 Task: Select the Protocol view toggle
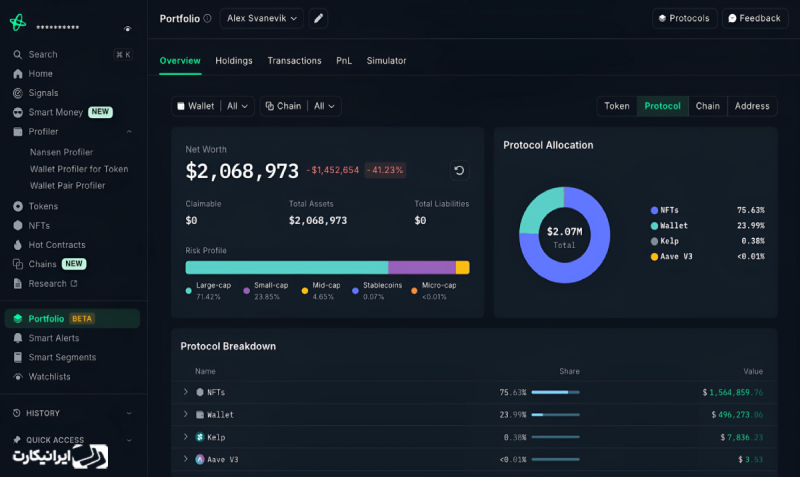[x=662, y=106]
